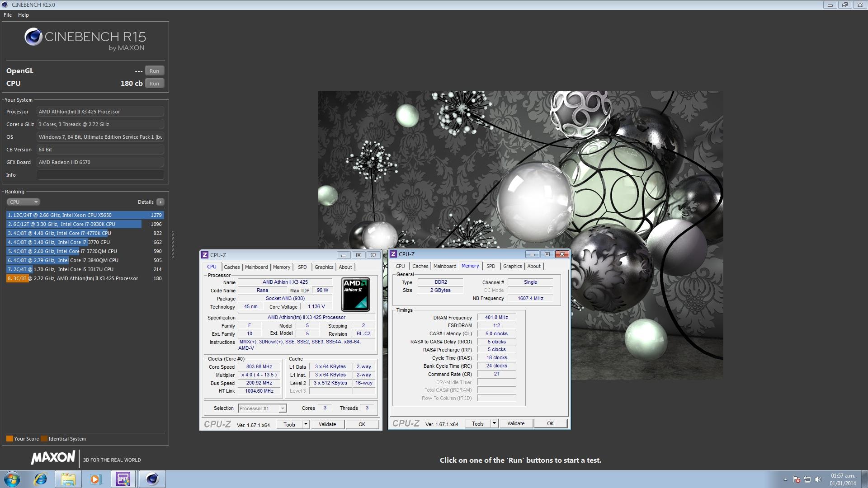Select the Core i7-3720QM ranking entry
Viewport: 868px width, 488px height.
(x=85, y=251)
